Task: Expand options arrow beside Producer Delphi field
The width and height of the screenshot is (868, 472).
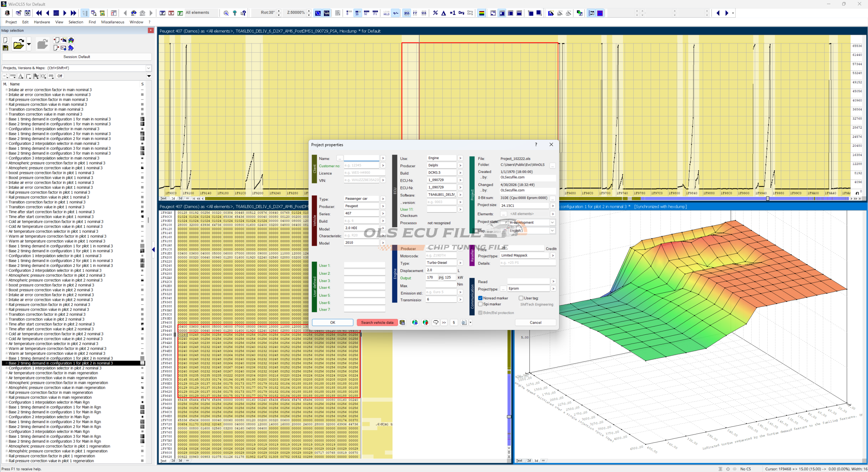Action: pyautogui.click(x=460, y=165)
